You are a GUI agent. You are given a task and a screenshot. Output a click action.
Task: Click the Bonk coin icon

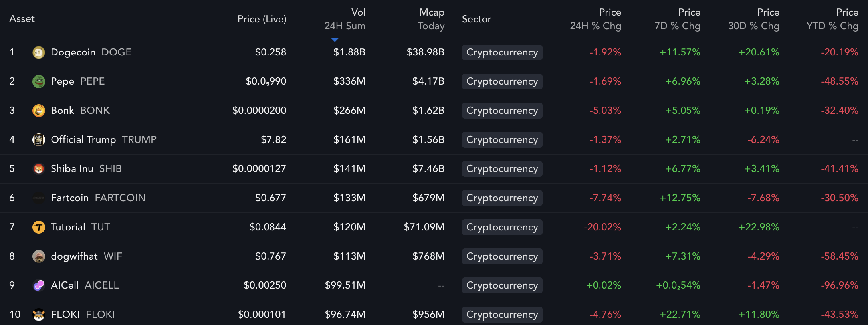(39, 111)
